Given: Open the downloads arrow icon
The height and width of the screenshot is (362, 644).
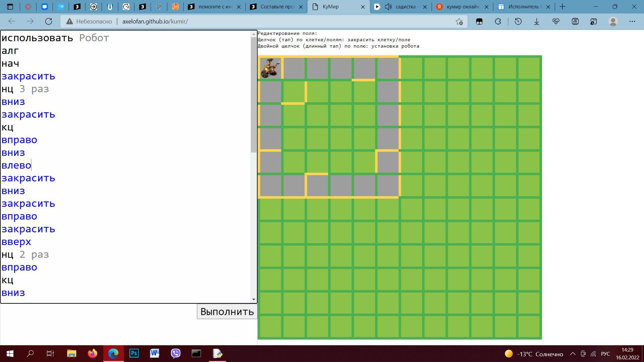Looking at the screenshot, I should [x=537, y=21].
